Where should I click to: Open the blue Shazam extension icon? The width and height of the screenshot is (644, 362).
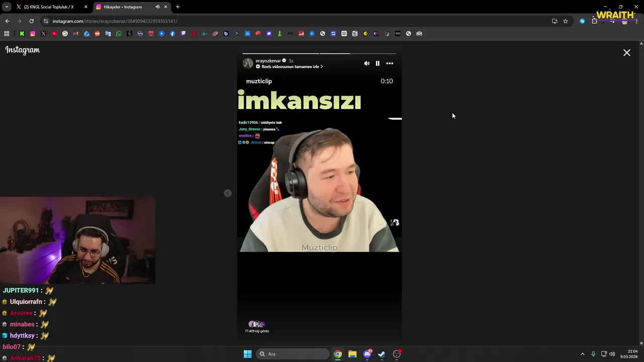tap(582, 21)
